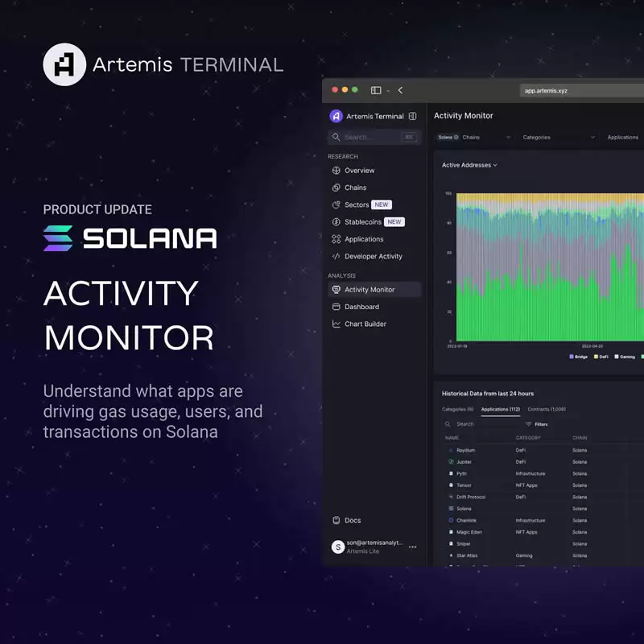This screenshot has width=644, height=644.
Task: Expand the Active Addresses metric dropdown
Action: pos(469,165)
